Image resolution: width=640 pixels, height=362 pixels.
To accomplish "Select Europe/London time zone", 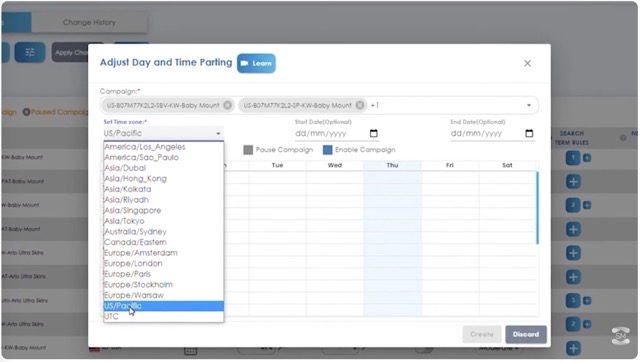I will pyautogui.click(x=163, y=264).
